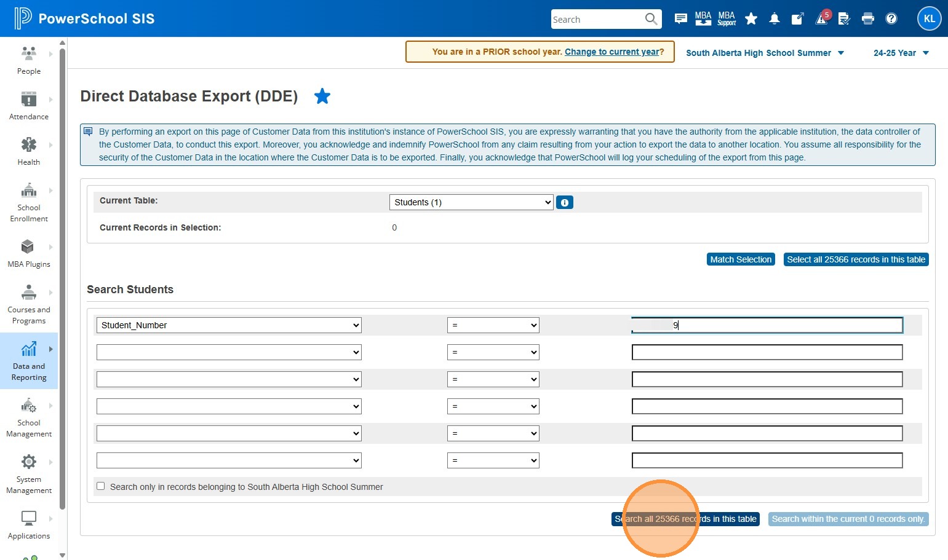Image resolution: width=948 pixels, height=560 pixels.
Task: Open the help question mark icon
Action: (891, 19)
